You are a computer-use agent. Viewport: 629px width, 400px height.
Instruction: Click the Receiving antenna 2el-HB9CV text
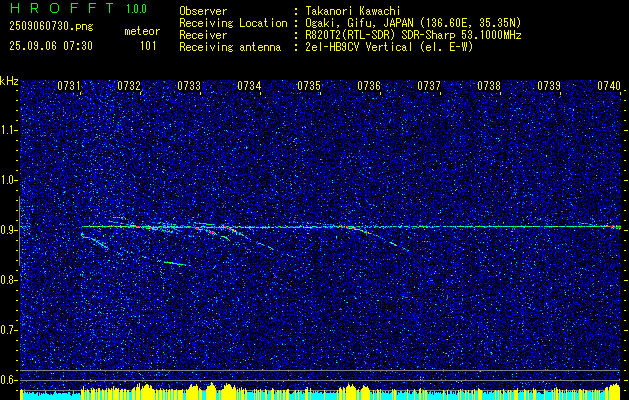coord(390,47)
